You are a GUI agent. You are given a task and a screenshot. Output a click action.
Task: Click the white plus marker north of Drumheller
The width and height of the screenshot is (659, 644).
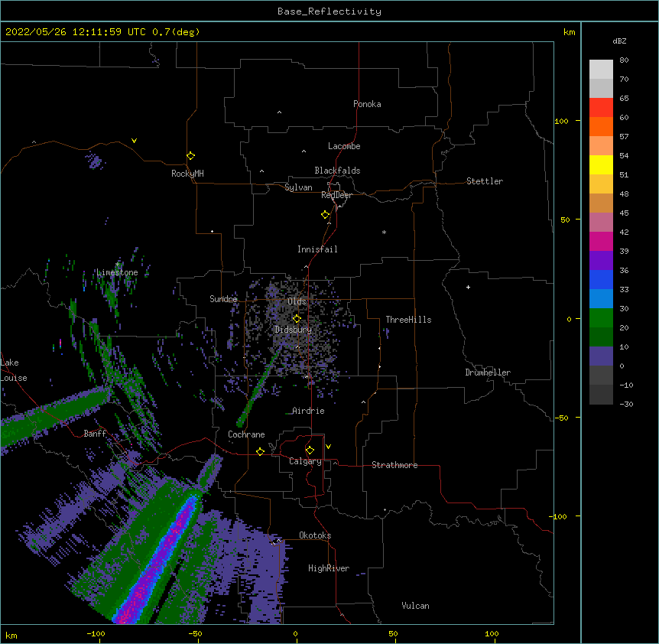(x=468, y=287)
